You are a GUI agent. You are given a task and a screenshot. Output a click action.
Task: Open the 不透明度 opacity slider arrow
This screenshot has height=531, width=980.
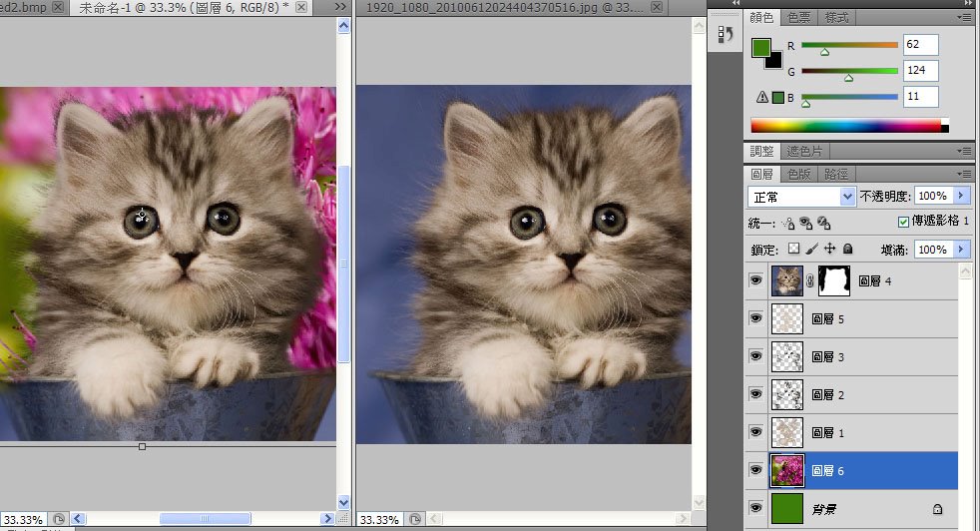pos(962,196)
